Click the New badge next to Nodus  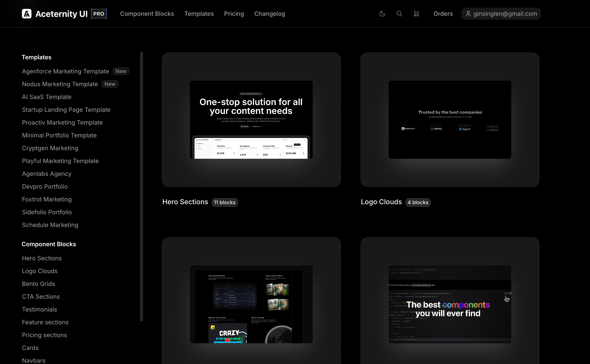point(110,84)
